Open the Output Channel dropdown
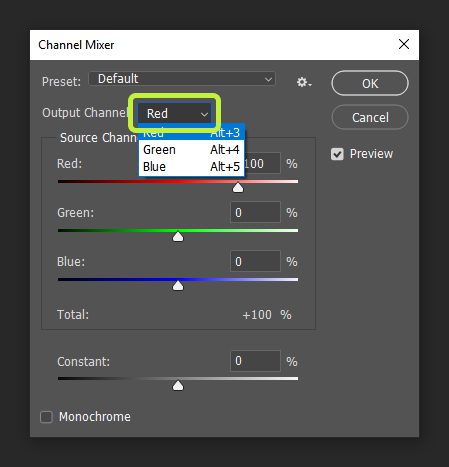Viewport: 449px width, 467px height. pyautogui.click(x=174, y=114)
